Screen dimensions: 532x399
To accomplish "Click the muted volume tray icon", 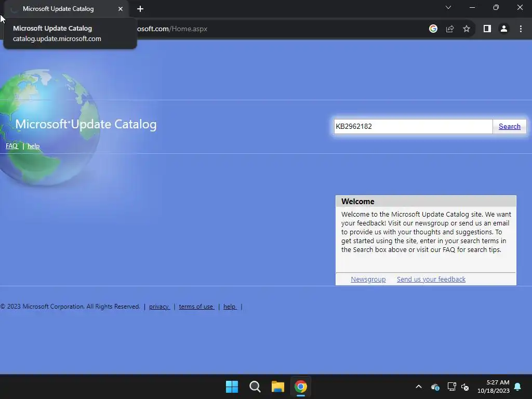I will tap(465, 387).
